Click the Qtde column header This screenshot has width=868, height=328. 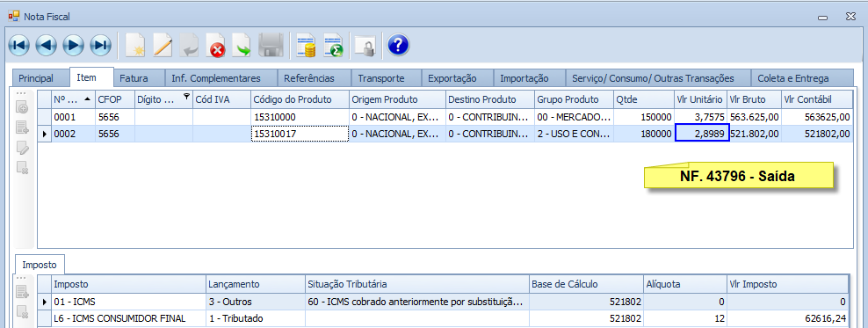pos(644,99)
